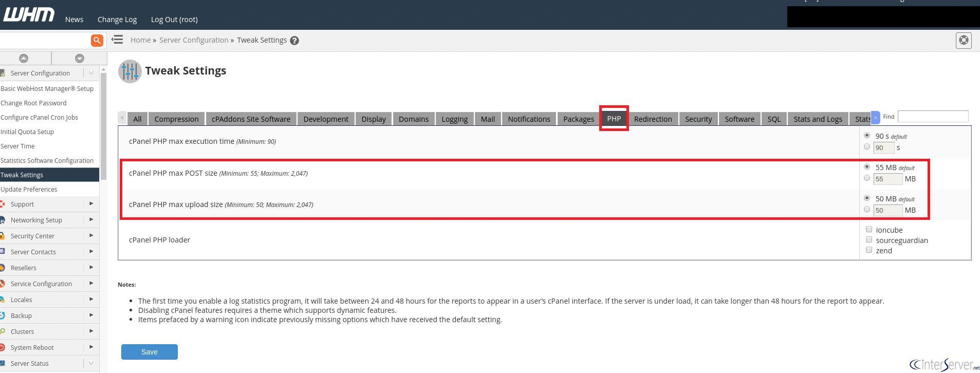Enable the zend loader checkbox
The height and width of the screenshot is (373, 980).
[x=869, y=250]
